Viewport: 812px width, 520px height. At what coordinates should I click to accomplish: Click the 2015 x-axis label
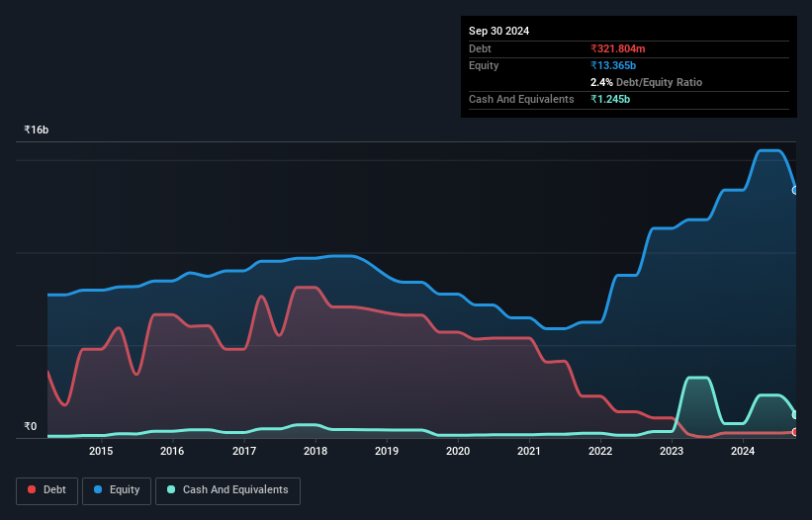(101, 451)
